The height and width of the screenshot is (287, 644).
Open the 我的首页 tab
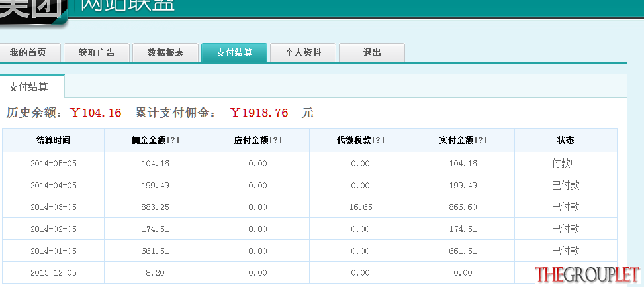pyautogui.click(x=30, y=53)
